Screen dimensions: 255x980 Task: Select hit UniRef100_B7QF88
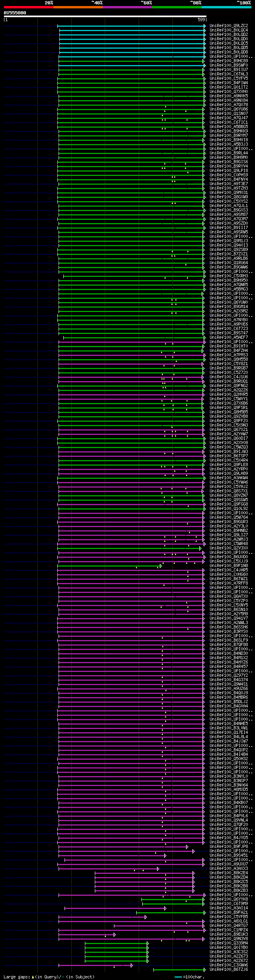click(x=229, y=645)
